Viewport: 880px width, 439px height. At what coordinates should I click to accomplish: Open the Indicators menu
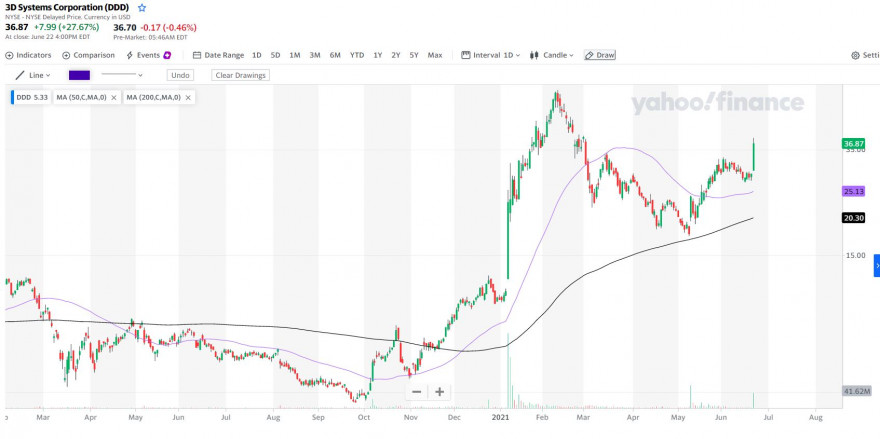coord(28,55)
